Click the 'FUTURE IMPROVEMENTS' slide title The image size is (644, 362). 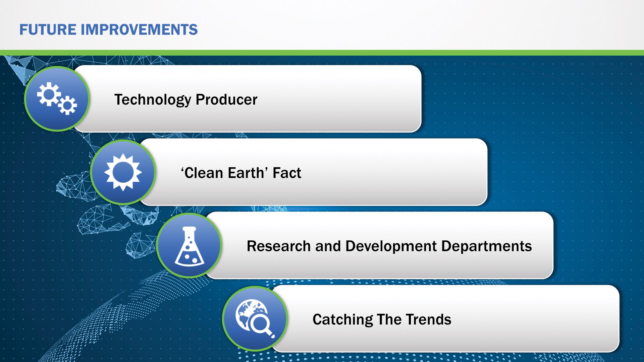tap(108, 29)
